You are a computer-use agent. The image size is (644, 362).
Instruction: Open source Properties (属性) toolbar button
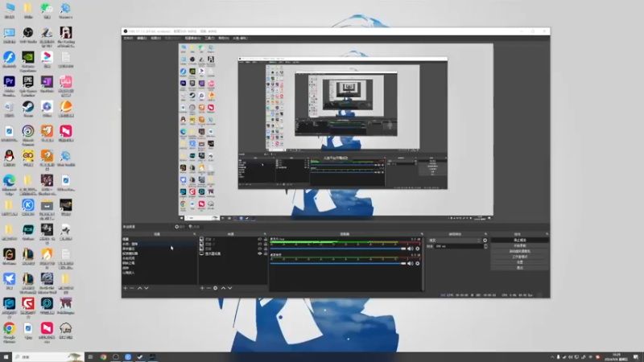[x=180, y=227]
